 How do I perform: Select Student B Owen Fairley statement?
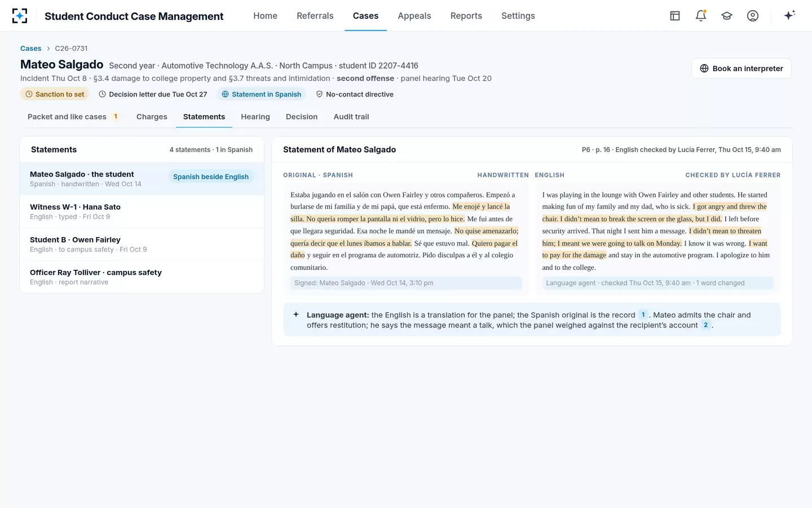142,244
